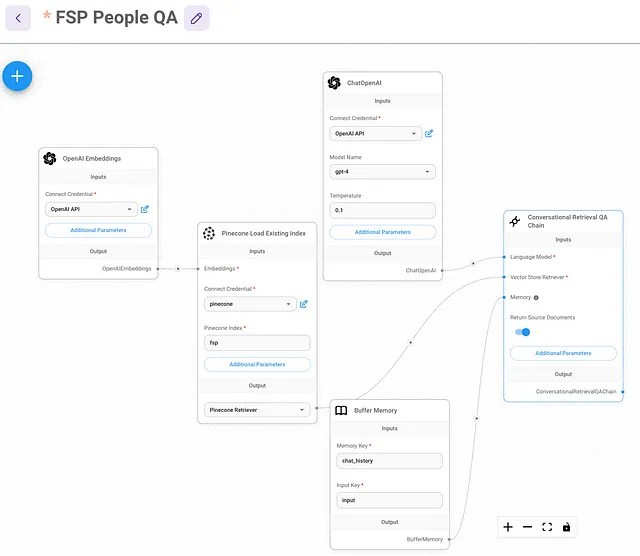Viewport: 640px width, 556px height.
Task: Open Conversational Retrieval QA Additional Parameters
Action: click(563, 353)
